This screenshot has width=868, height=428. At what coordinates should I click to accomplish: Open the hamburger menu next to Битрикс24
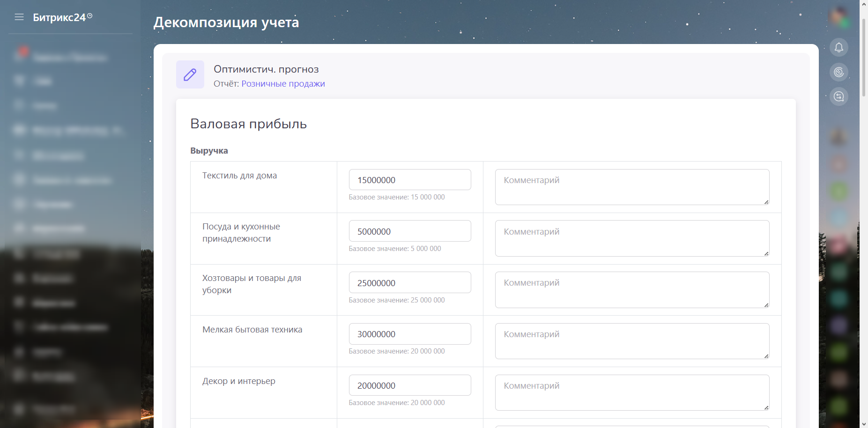point(19,17)
